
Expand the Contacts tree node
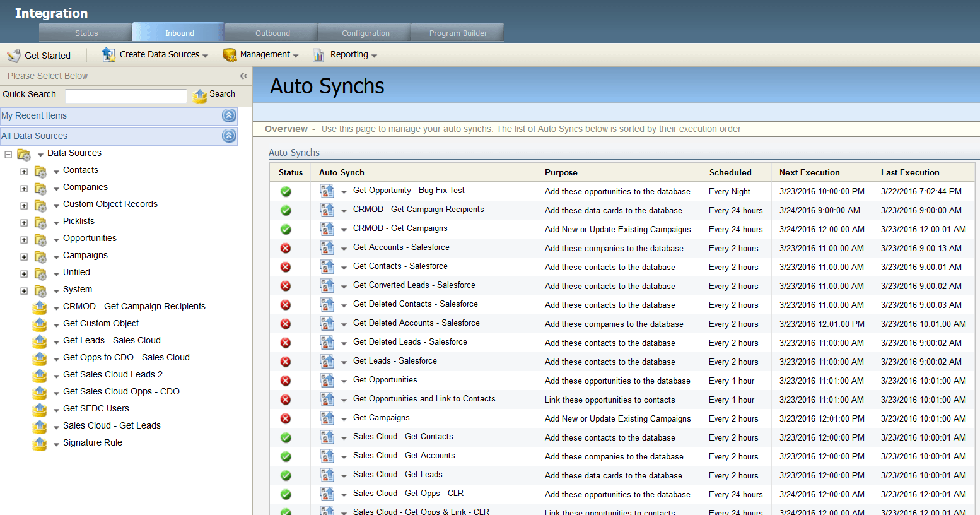(23, 170)
